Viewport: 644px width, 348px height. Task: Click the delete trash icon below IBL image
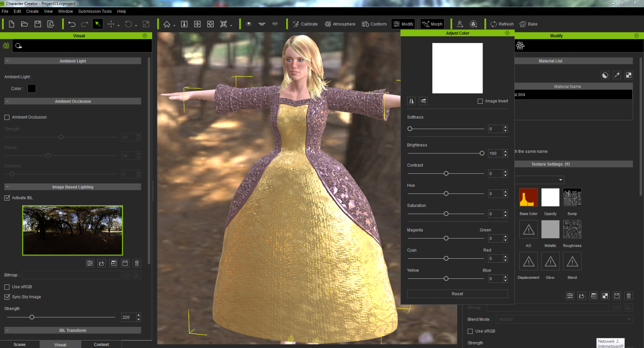137,263
